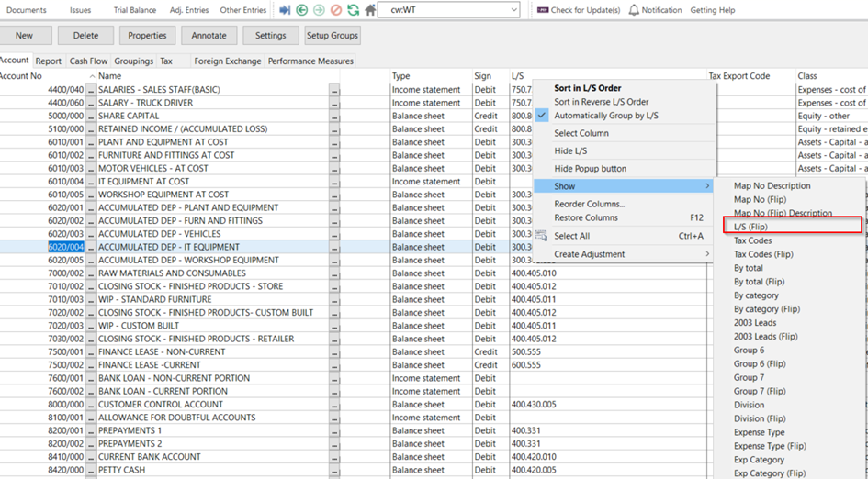The height and width of the screenshot is (479, 868).
Task: Click the Delete button
Action: 85,36
